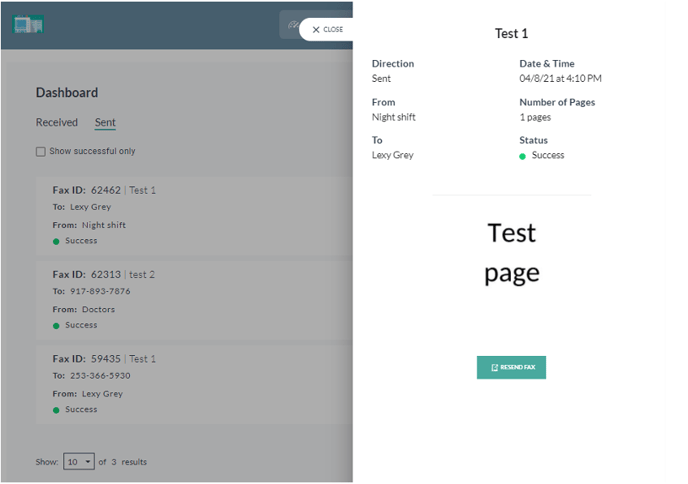Select the Sent tab
Image resolution: width=688 pixels, height=484 pixels.
[x=105, y=123]
